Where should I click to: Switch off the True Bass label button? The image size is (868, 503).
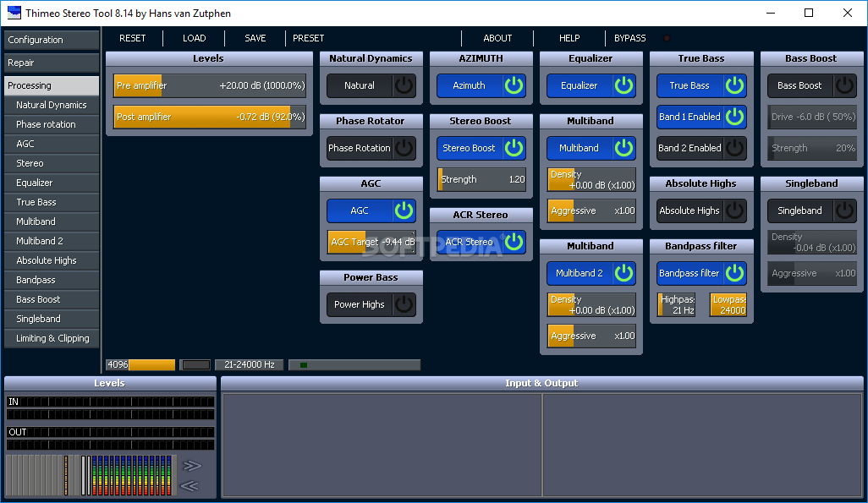(x=689, y=85)
